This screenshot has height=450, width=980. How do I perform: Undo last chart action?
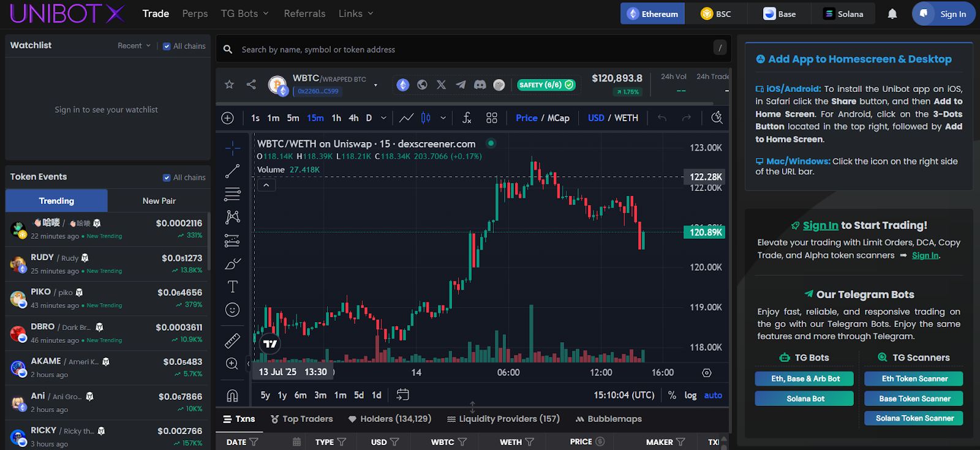coord(662,118)
